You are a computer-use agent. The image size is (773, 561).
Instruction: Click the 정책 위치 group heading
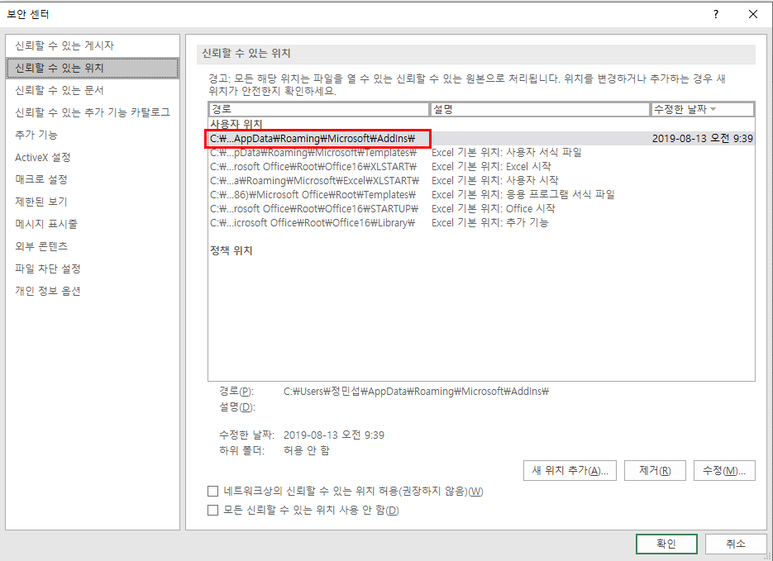click(x=231, y=251)
